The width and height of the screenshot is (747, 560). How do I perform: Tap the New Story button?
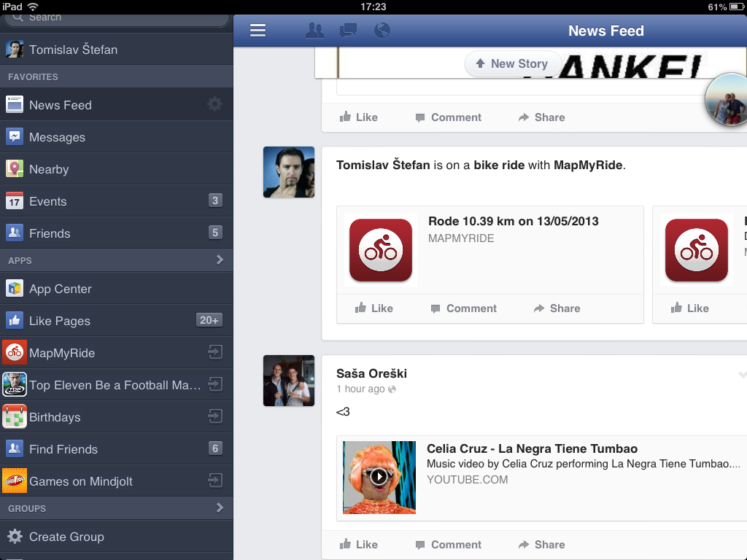(513, 64)
